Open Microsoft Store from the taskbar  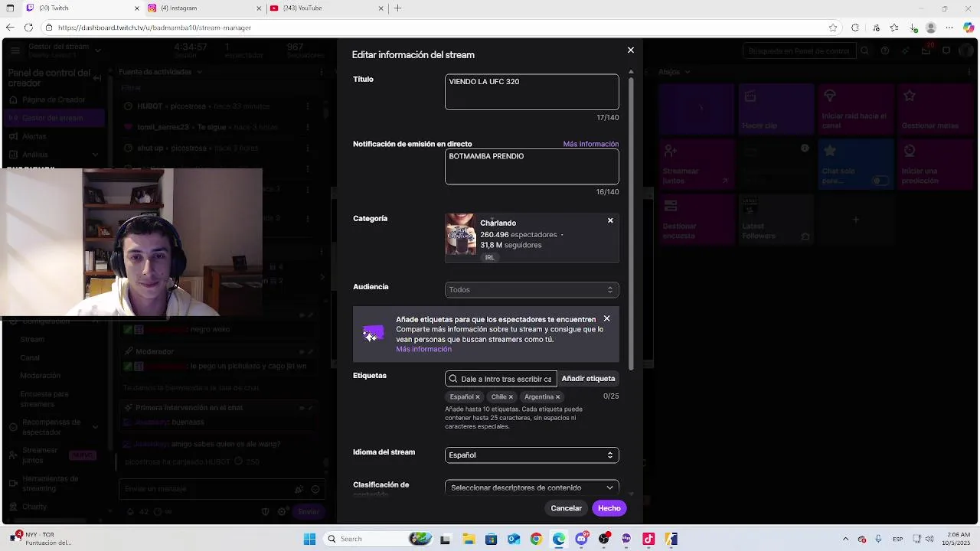[491, 539]
